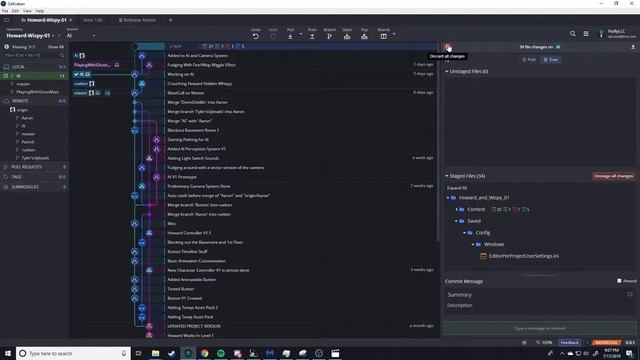Image resolution: width=640 pixels, height=360 pixels.
Task: Expand the PULL REQUESTS section
Action: 34,167
